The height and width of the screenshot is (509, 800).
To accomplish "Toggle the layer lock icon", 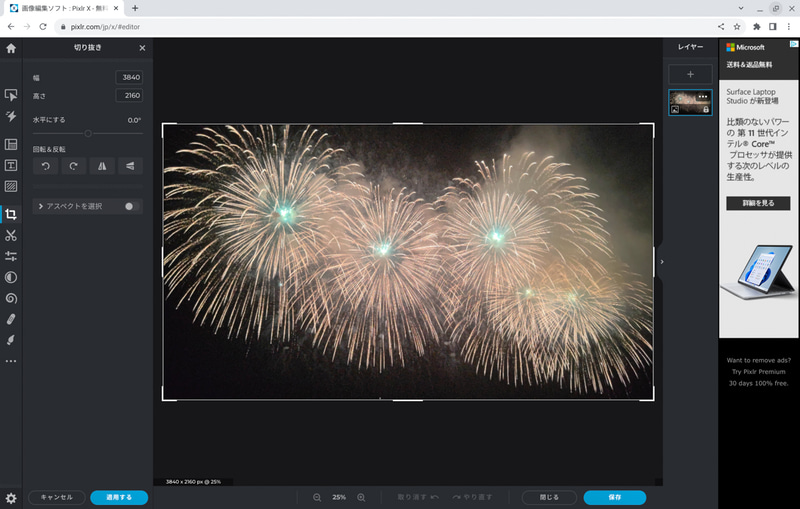I will click(706, 109).
